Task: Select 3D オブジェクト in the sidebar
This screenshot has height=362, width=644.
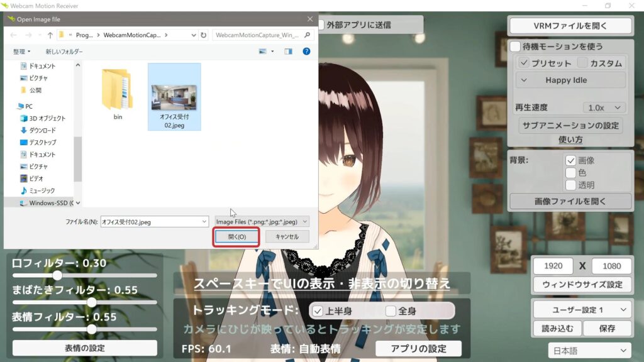Action: coord(47,118)
